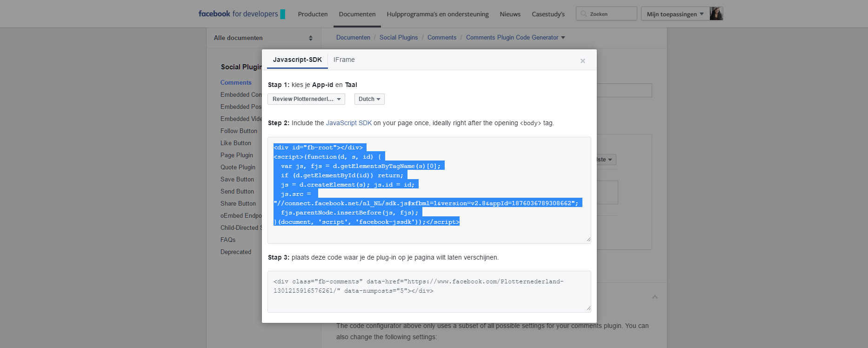Open Send Button in sidebar
The width and height of the screenshot is (868, 348).
(x=237, y=191)
